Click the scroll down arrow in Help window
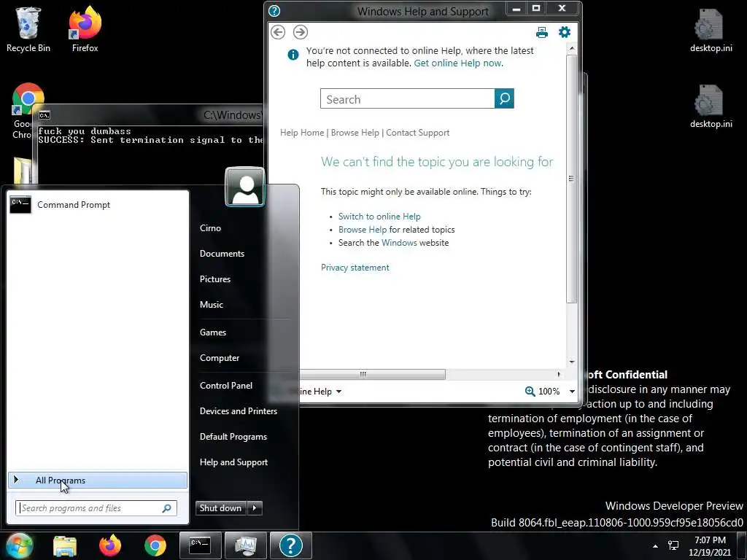Screen dimensions: 747x560 [x=572, y=362]
